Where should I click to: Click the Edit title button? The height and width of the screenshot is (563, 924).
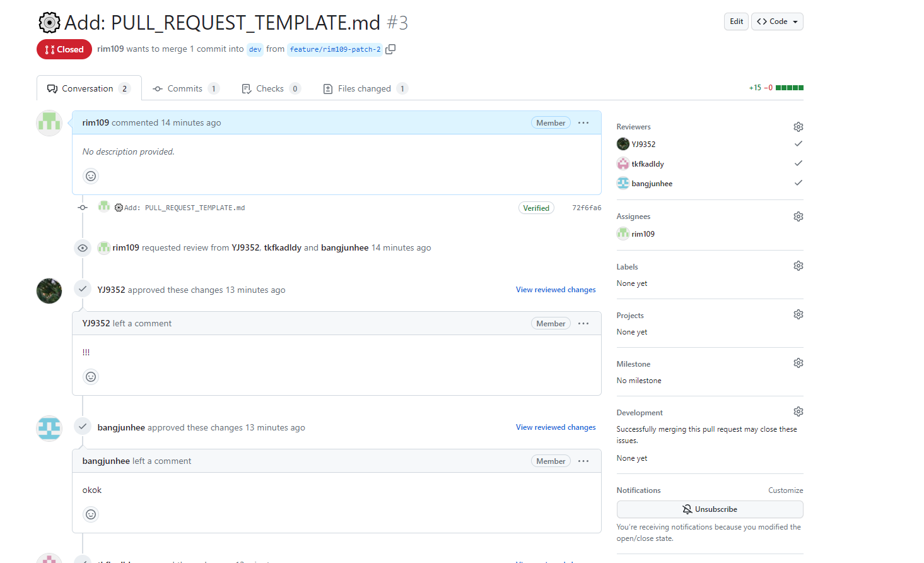pyautogui.click(x=736, y=21)
